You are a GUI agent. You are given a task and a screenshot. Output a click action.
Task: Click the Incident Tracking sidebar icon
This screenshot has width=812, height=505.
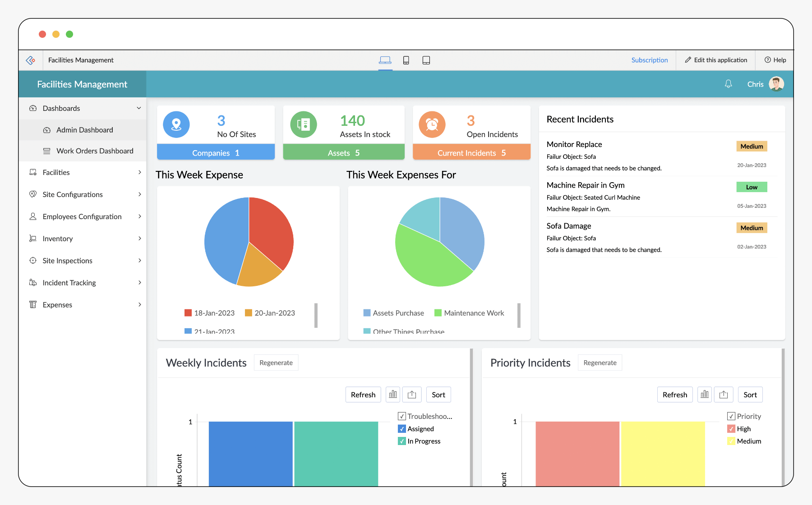click(32, 282)
